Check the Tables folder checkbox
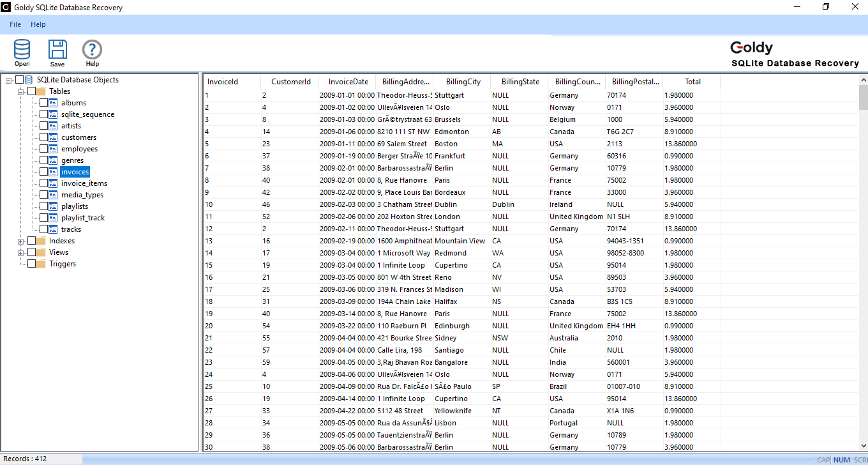Screen dimensions: 868x465 tap(31, 91)
